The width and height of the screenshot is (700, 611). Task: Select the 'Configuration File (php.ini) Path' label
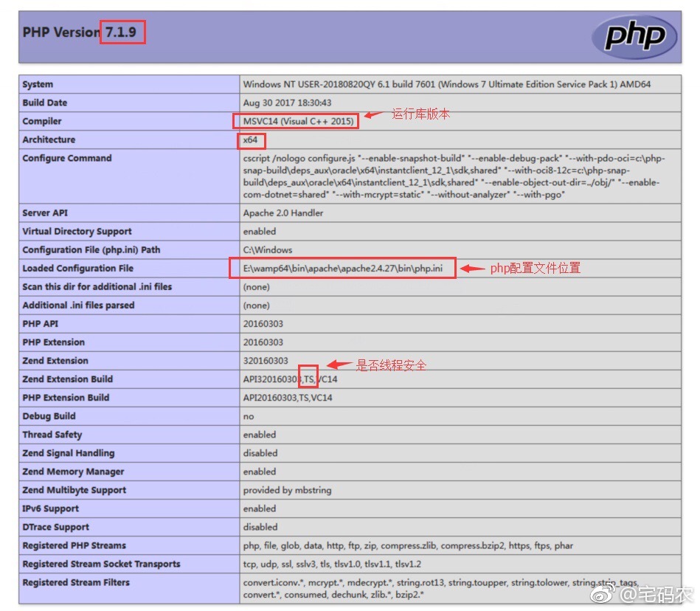(x=91, y=250)
